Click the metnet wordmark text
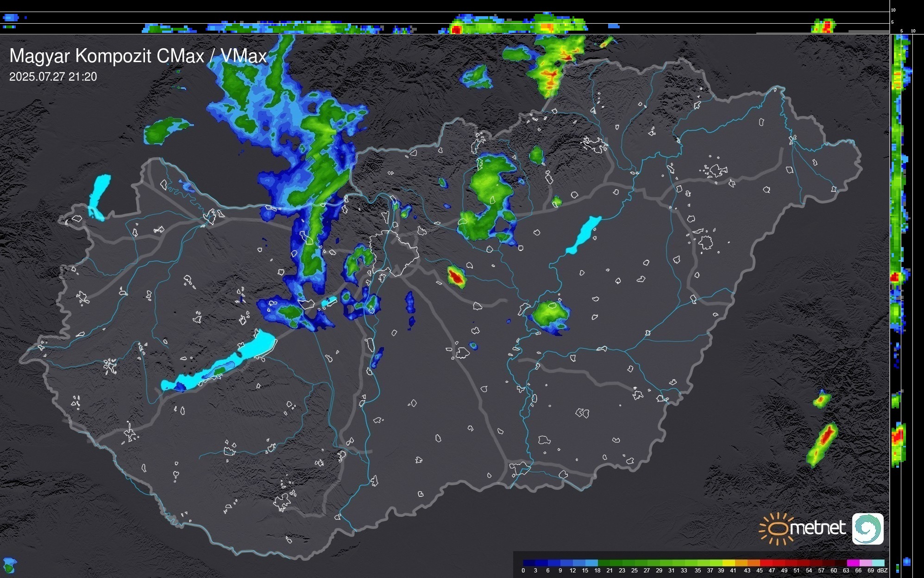The height and width of the screenshot is (578, 924). (x=817, y=528)
